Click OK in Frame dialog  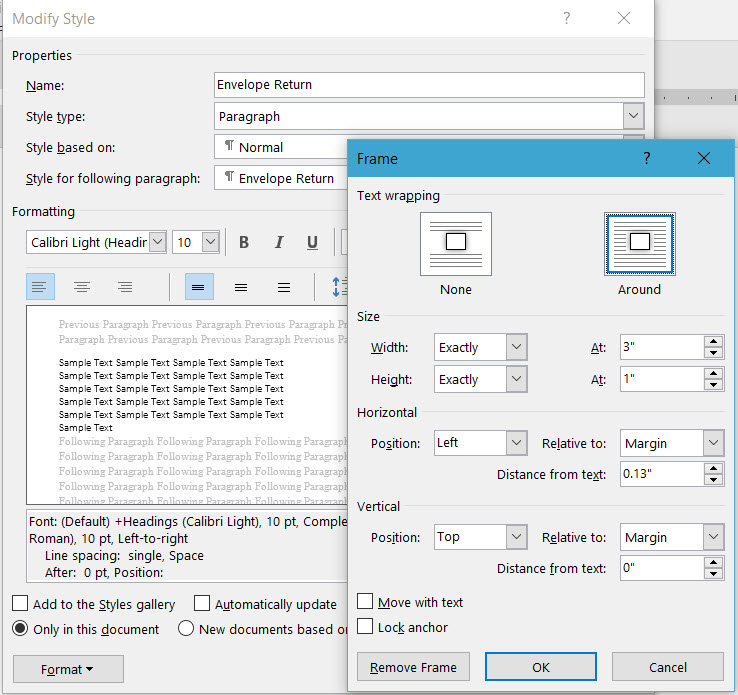coord(541,667)
